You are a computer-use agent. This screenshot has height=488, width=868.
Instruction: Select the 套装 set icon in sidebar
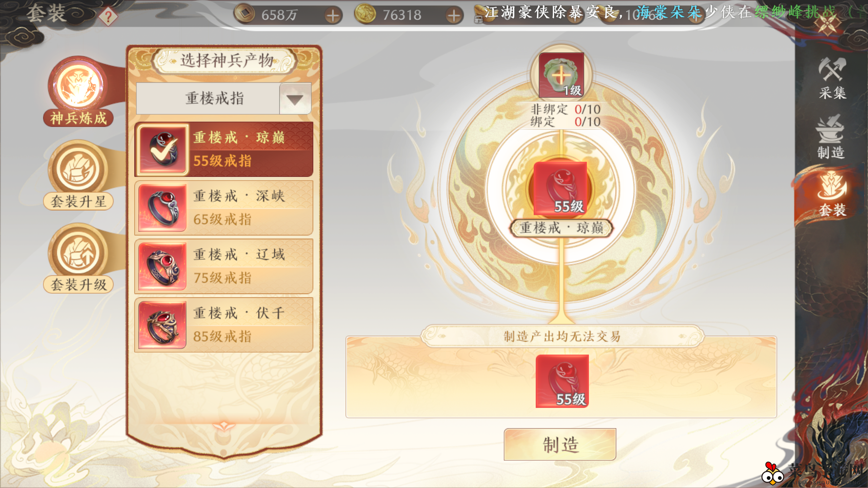coord(832,194)
